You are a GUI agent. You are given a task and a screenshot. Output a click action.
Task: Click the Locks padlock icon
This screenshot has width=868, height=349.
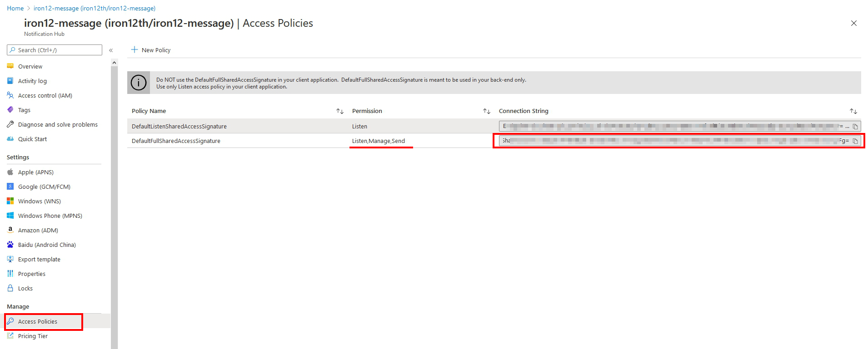pos(10,288)
